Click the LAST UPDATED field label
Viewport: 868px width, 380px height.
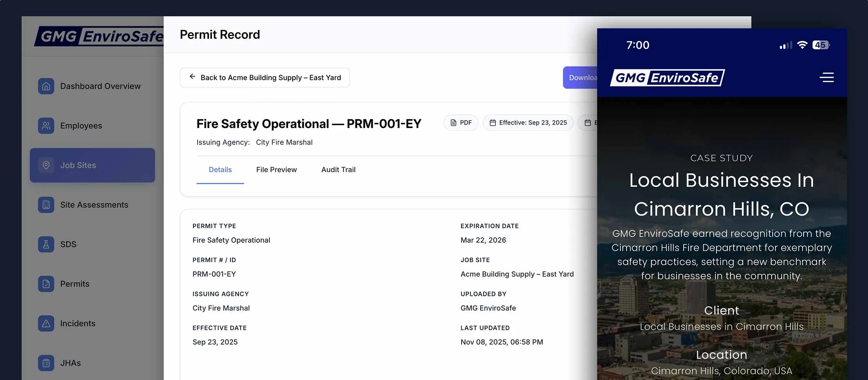485,328
